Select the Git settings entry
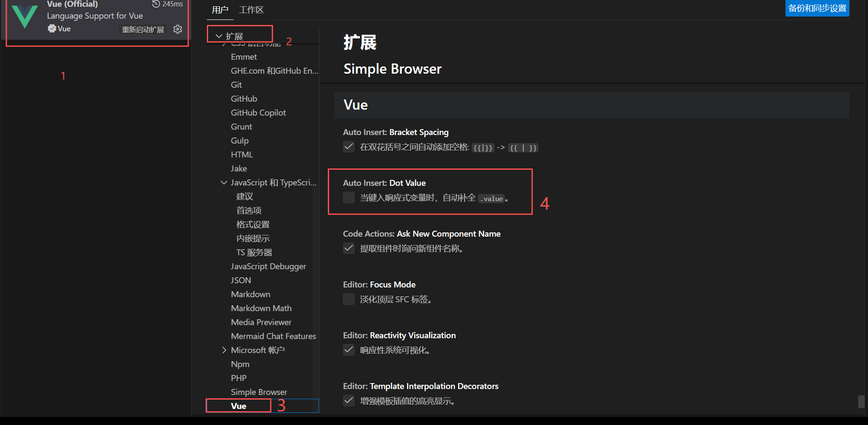 [x=236, y=85]
